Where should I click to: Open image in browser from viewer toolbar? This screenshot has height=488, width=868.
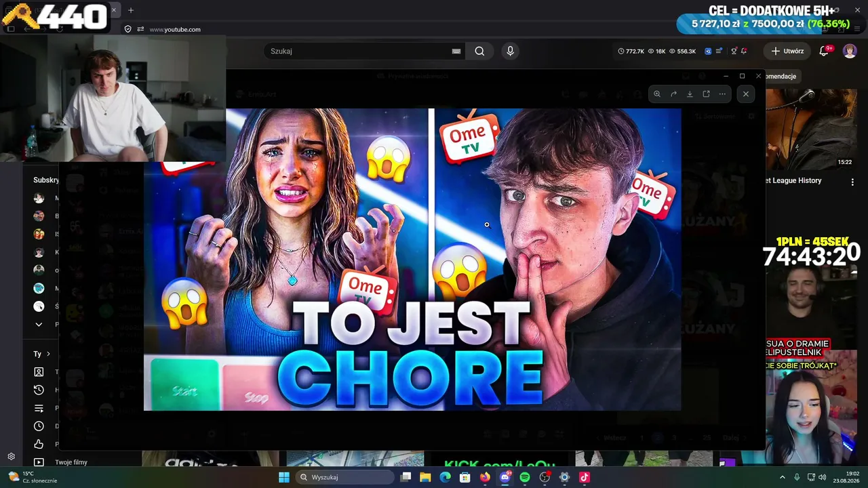706,94
